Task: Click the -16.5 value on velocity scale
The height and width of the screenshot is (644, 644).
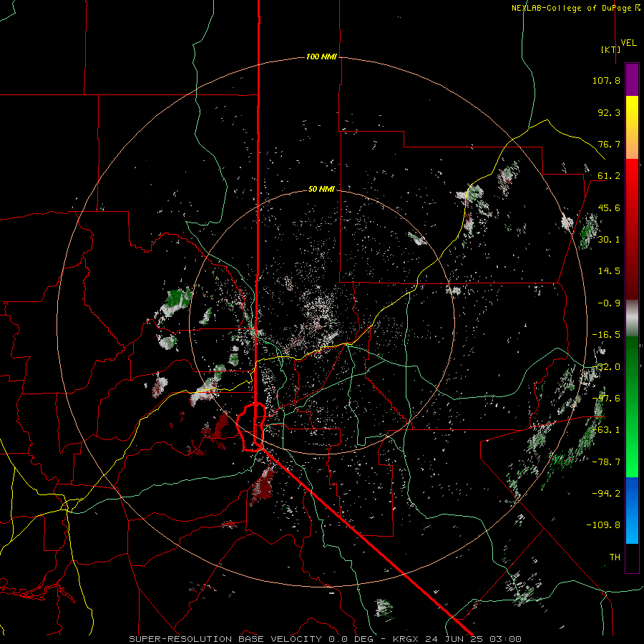Action: (606, 335)
